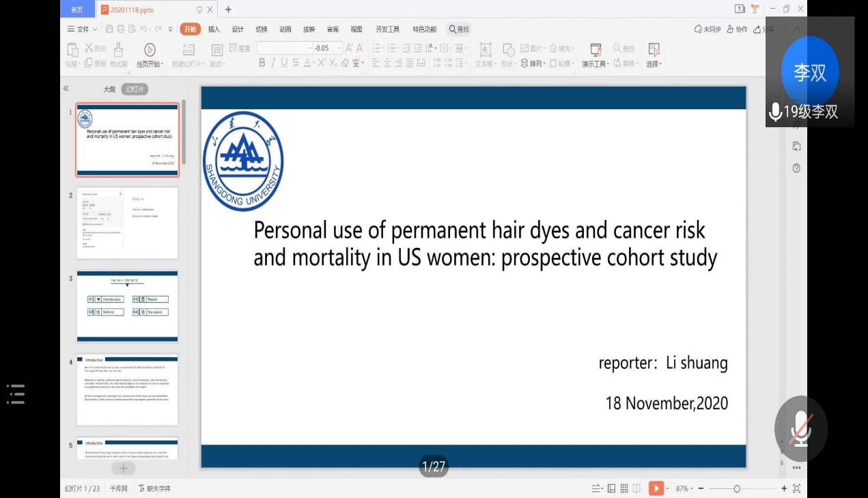This screenshot has height=498, width=868.
Task: Click the zoom slider handle
Action: (737, 488)
